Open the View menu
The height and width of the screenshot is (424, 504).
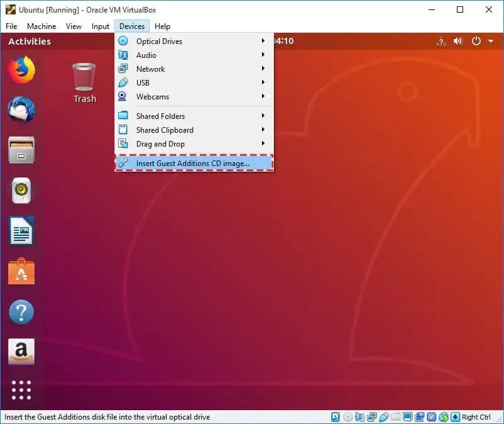tap(74, 26)
